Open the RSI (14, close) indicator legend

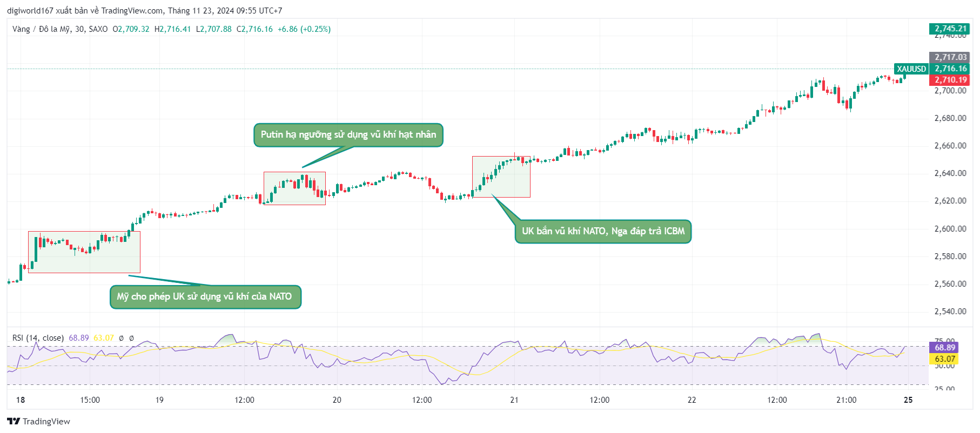tap(38, 338)
